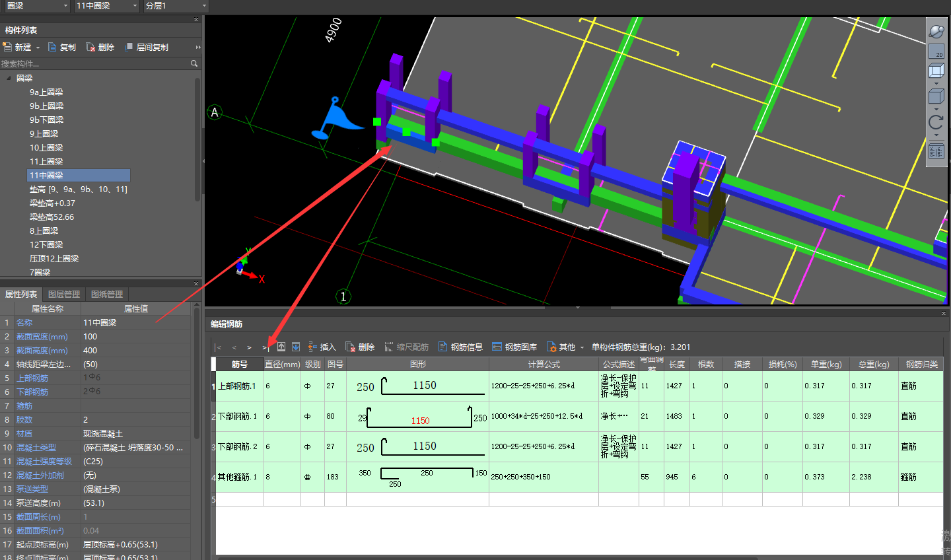This screenshot has width=951, height=560.
Task: Click the 混凝土强度等级 property link
Action: [44, 462]
